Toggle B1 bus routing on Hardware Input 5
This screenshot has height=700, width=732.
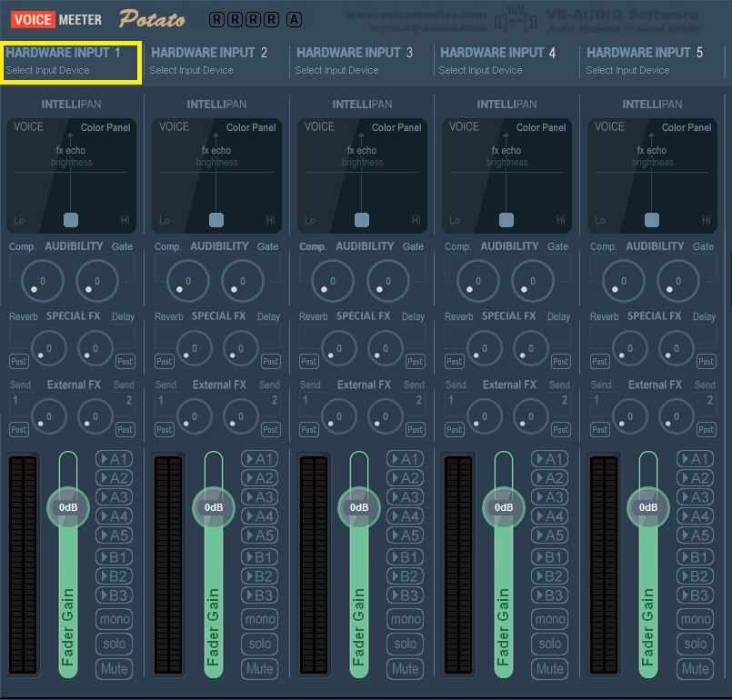696,557
